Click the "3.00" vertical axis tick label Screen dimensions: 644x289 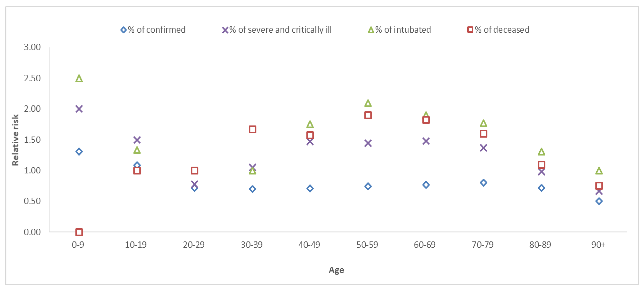pyautogui.click(x=32, y=47)
